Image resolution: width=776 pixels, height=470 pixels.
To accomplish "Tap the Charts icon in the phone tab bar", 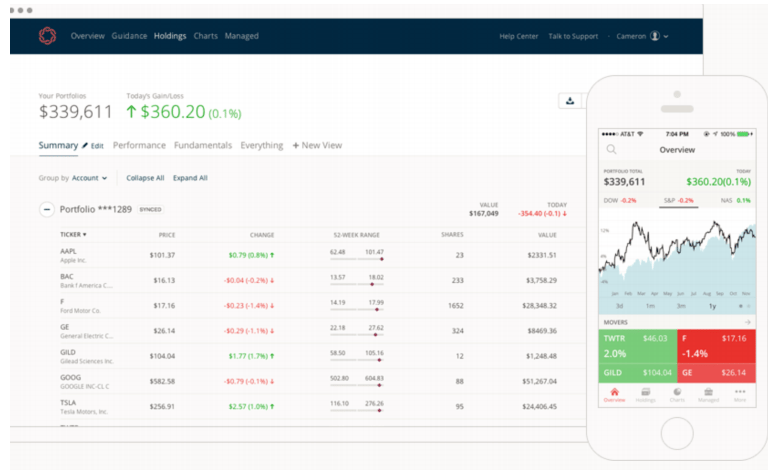I will click(x=677, y=394).
